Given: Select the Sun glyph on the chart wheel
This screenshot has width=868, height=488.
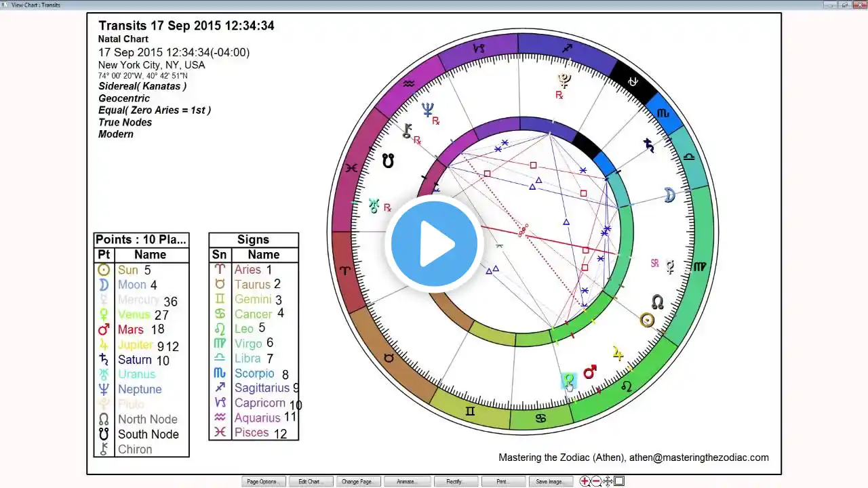Looking at the screenshot, I should [x=648, y=320].
